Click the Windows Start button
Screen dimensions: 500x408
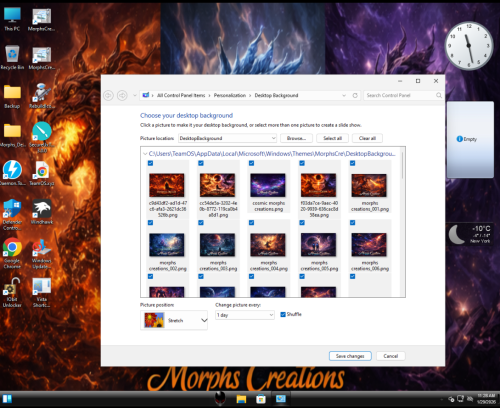(x=7, y=399)
